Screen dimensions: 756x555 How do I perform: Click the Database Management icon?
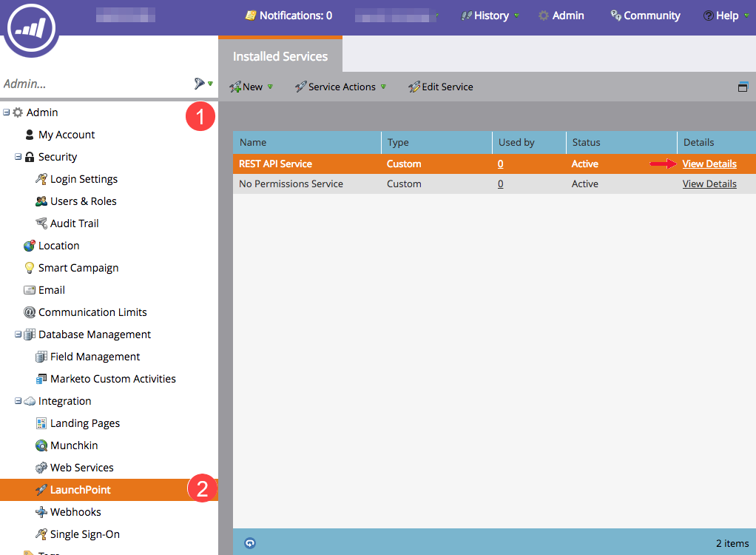[x=30, y=334]
